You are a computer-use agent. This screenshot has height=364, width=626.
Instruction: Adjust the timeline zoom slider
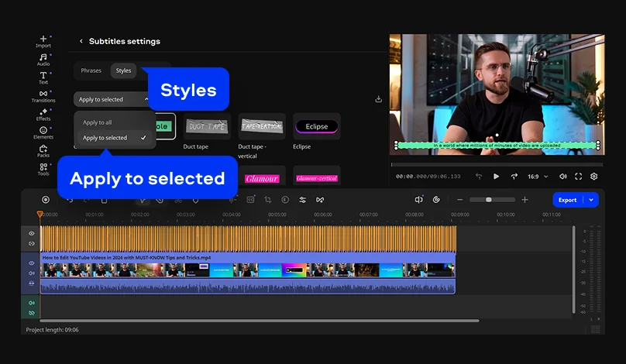coord(489,200)
